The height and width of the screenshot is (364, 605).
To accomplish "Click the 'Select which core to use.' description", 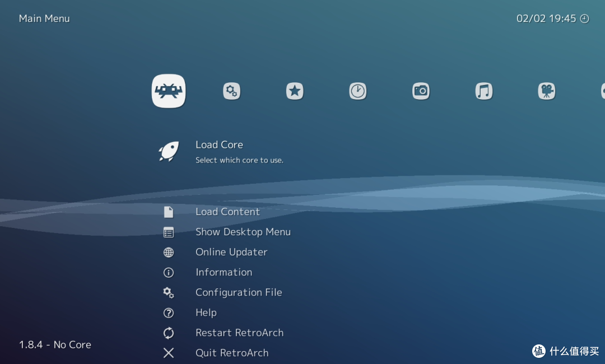I will pos(239,160).
